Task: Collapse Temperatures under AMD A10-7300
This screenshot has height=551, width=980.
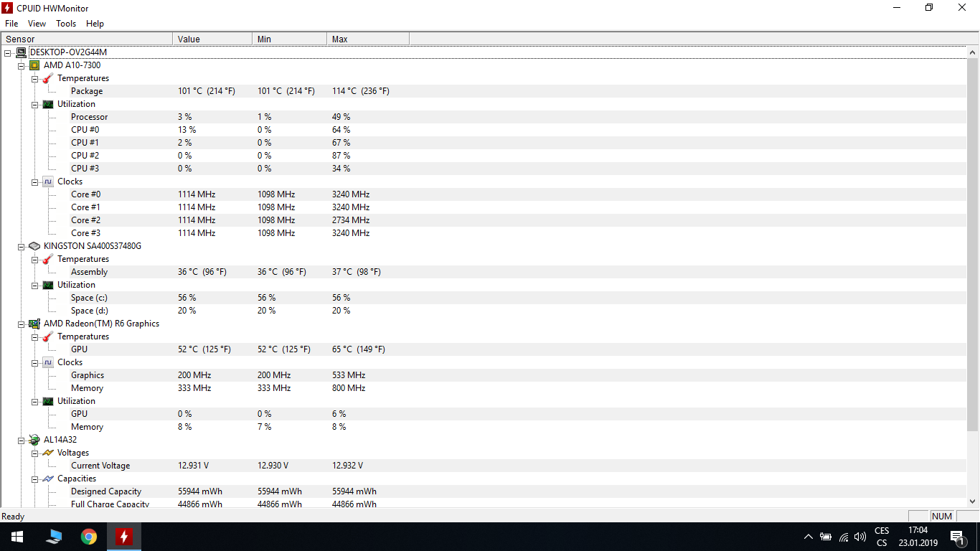Action: pos(35,78)
